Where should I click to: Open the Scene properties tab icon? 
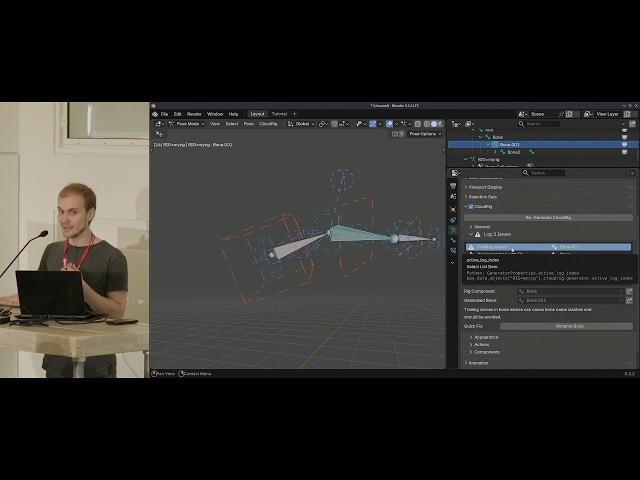(x=453, y=197)
